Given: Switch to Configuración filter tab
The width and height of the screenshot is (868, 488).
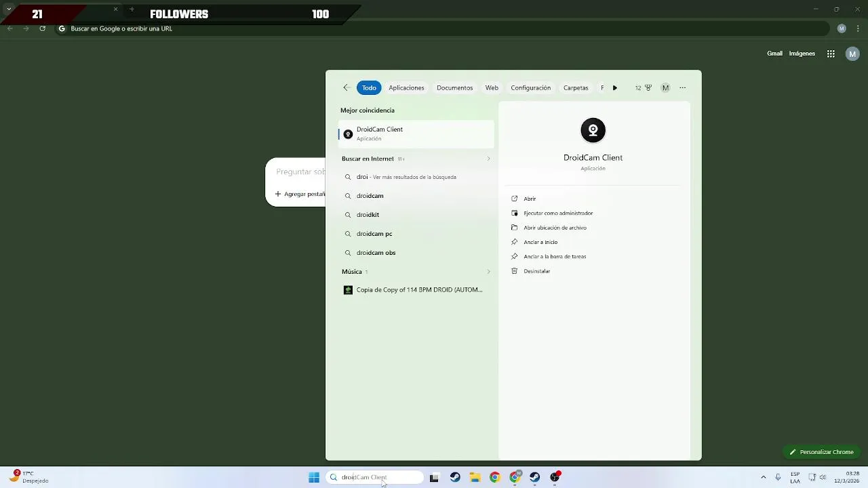Looking at the screenshot, I should coord(530,87).
